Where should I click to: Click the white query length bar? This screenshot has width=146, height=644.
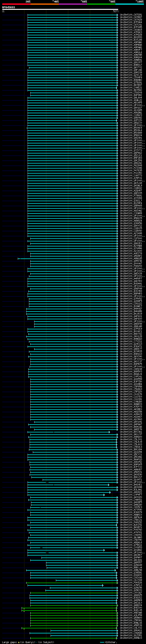(x=60, y=10)
